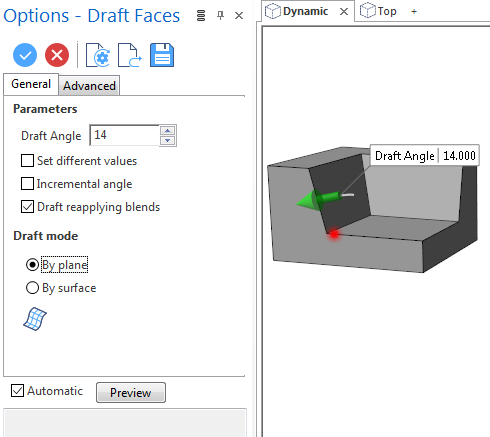
Task: Enable Incremental angle checkbox
Action: coord(27,184)
